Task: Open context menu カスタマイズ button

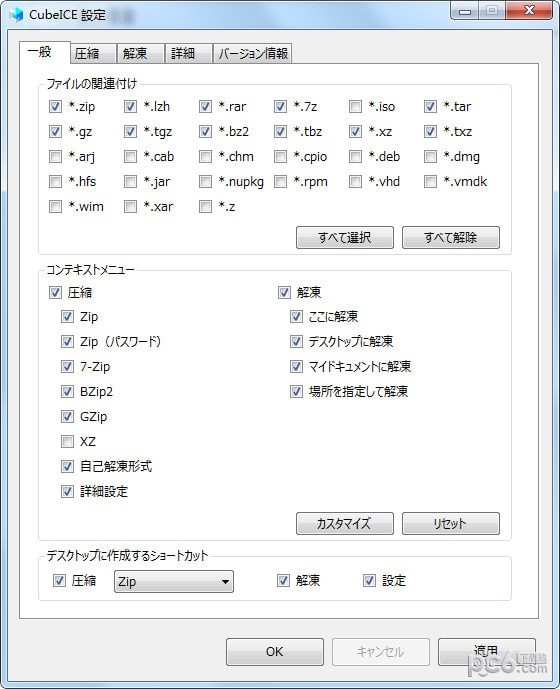Action: tap(345, 523)
